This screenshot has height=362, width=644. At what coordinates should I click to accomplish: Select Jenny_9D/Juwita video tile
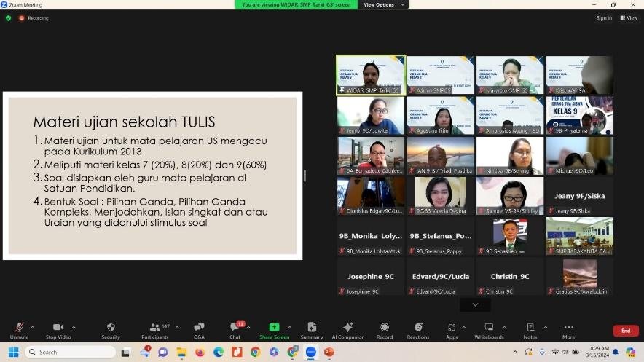pos(371,115)
